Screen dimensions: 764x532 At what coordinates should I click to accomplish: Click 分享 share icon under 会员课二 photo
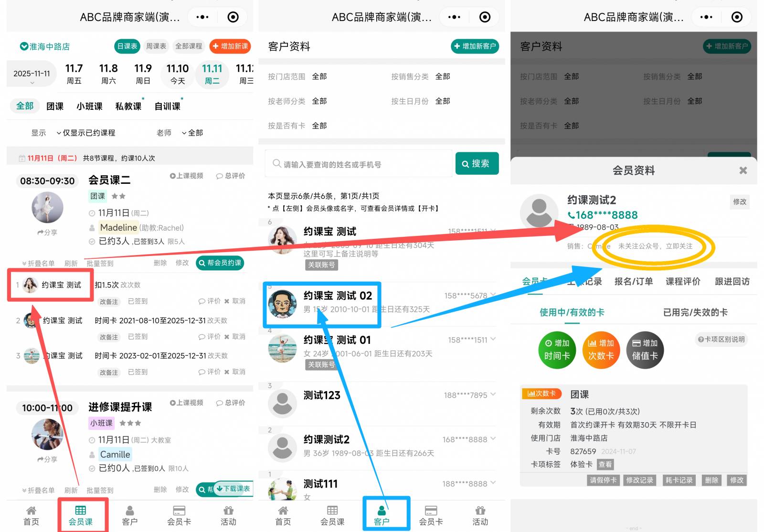point(47,233)
